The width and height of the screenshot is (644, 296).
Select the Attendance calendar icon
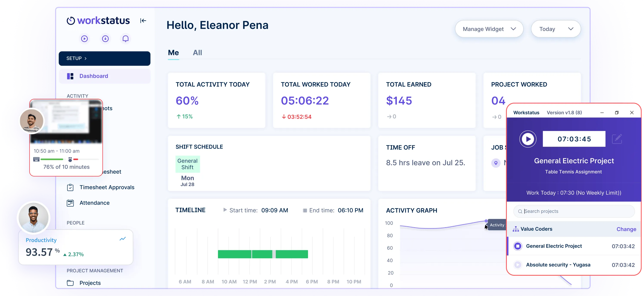tap(70, 203)
